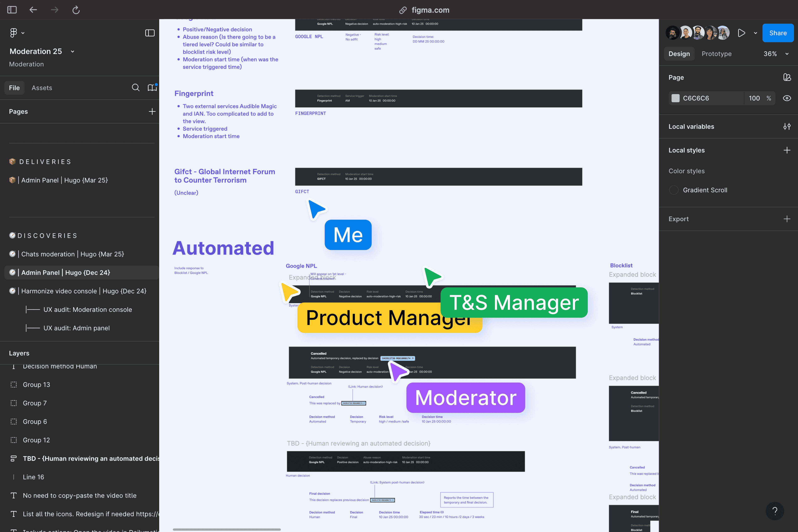Open the Moderation 25 file name dropdown
This screenshot has height=532, width=798.
click(72, 52)
